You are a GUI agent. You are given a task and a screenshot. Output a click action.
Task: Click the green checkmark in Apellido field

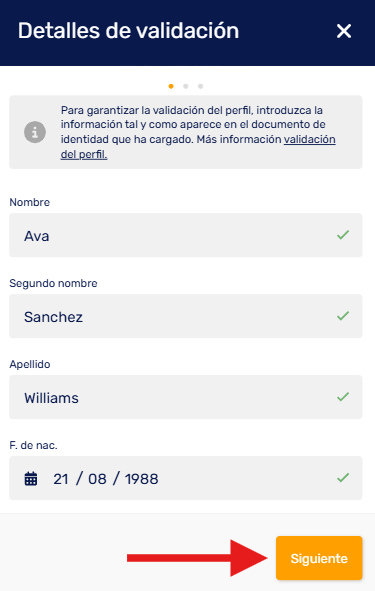(x=343, y=397)
